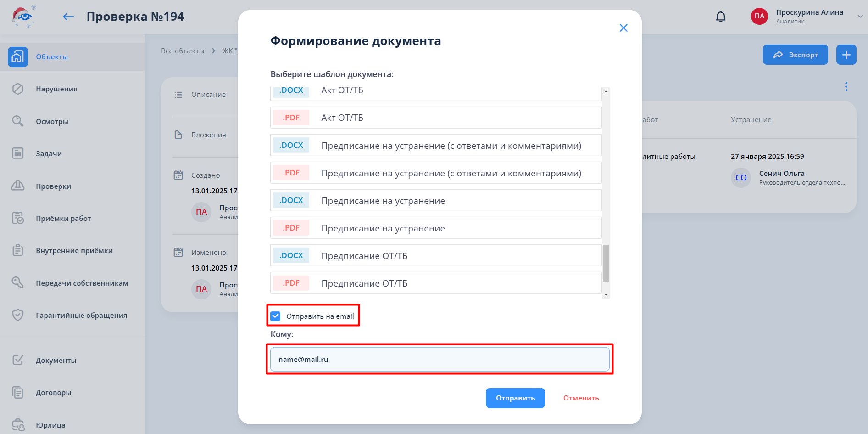Click the Отменить link

(581, 398)
